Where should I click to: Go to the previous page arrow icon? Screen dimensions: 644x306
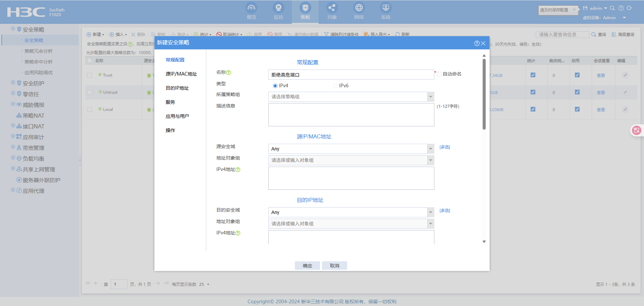click(x=96, y=283)
